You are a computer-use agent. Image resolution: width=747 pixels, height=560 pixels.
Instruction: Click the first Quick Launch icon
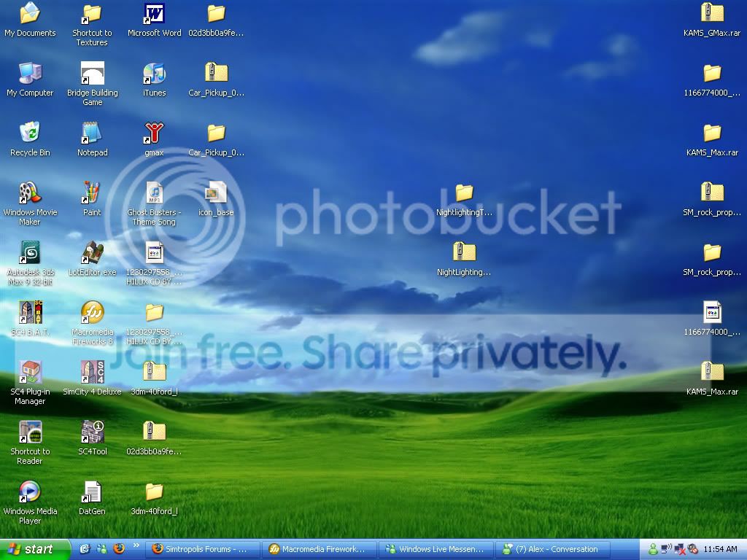tap(85, 549)
